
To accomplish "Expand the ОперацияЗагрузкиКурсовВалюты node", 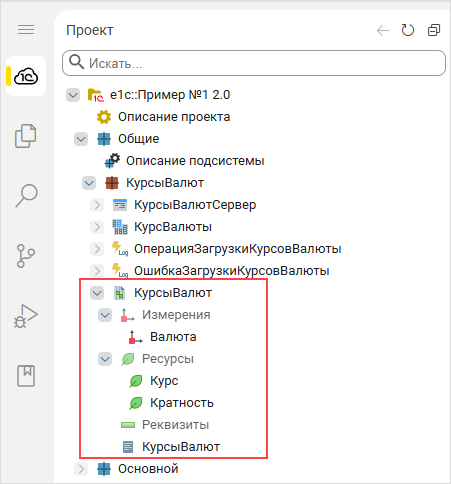I will coord(97,249).
